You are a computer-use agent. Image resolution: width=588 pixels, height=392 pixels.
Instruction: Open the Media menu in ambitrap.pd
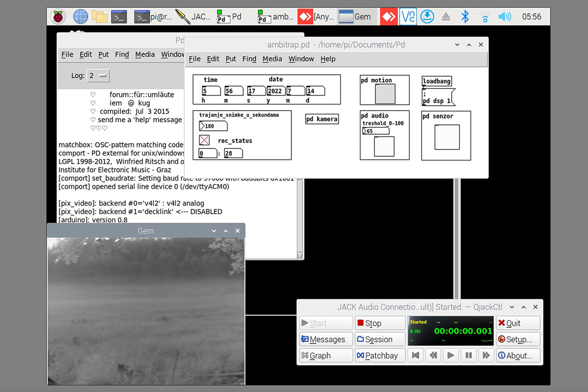click(272, 59)
